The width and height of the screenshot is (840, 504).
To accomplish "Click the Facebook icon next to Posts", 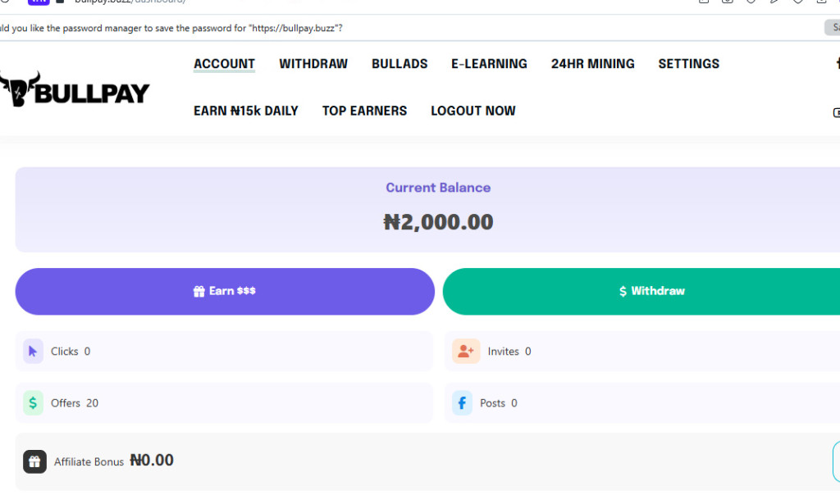I will point(461,402).
